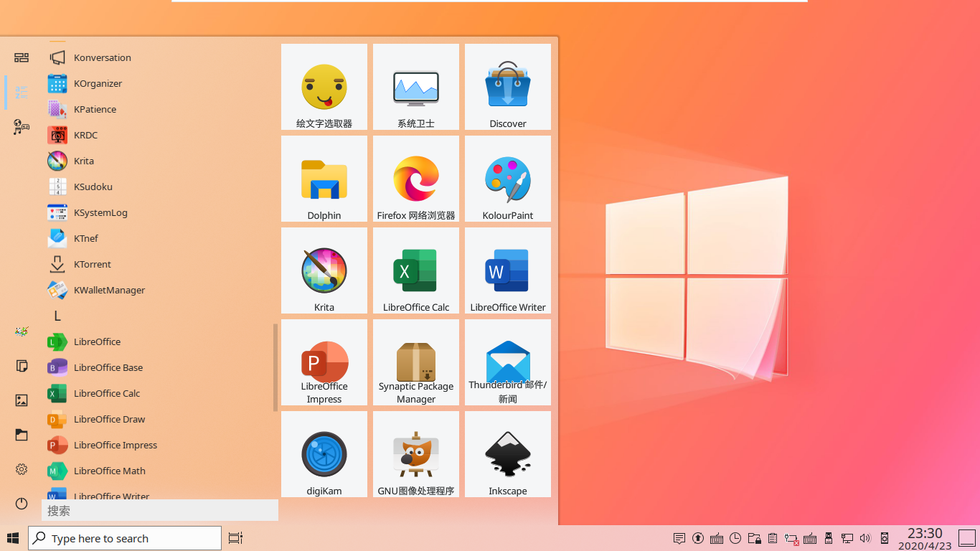Open the Windows Start button on taskbar

tap(14, 538)
